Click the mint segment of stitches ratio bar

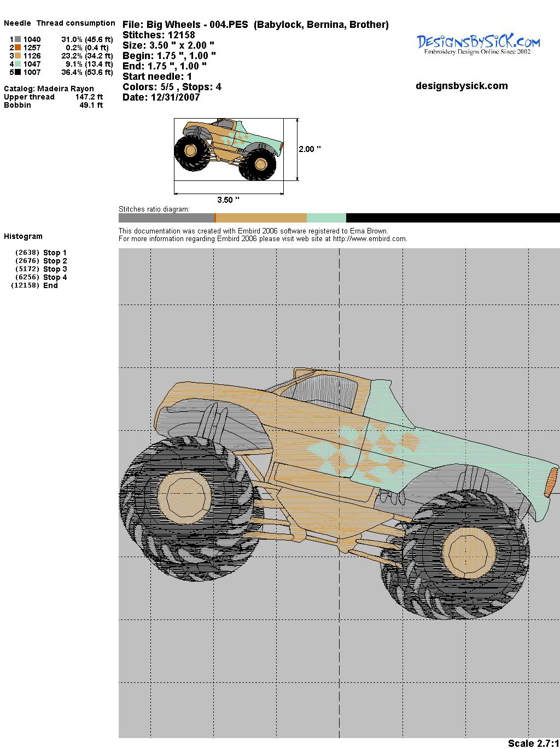(326, 218)
